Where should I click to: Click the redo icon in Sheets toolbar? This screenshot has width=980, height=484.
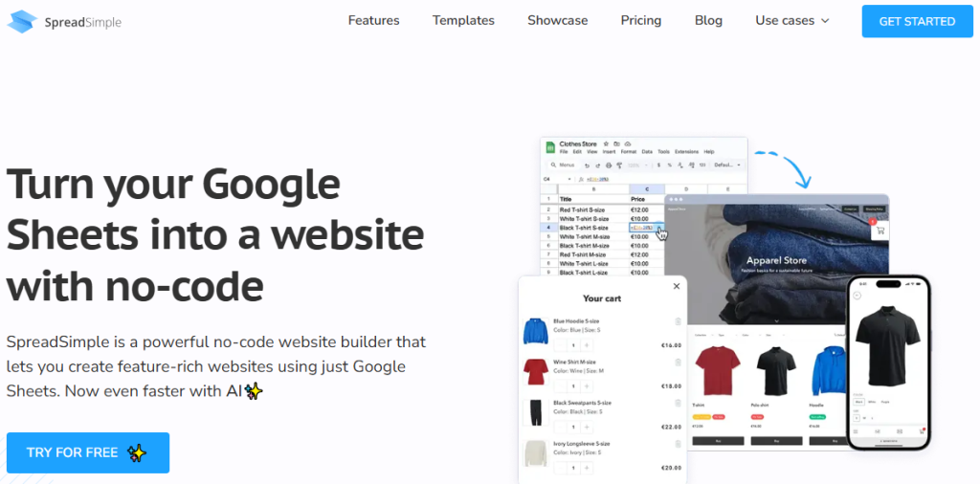(598, 165)
